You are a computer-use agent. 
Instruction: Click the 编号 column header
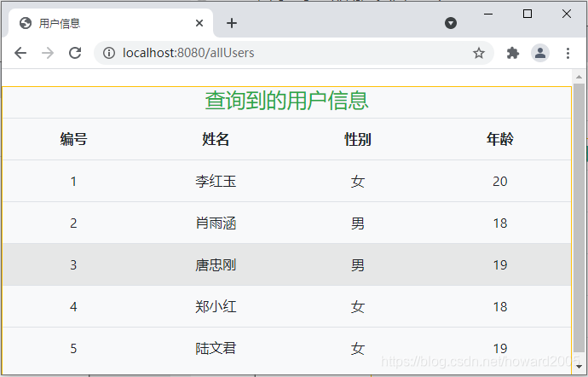pos(73,139)
